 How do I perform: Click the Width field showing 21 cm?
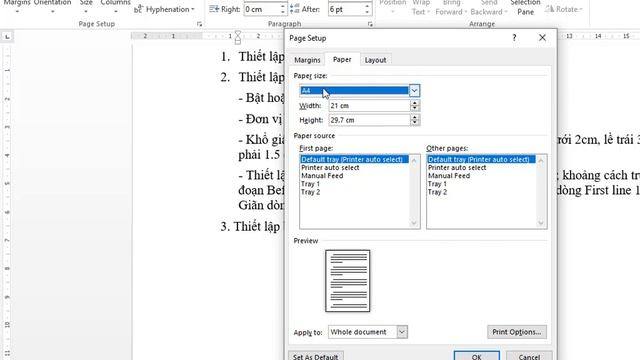[x=369, y=106]
